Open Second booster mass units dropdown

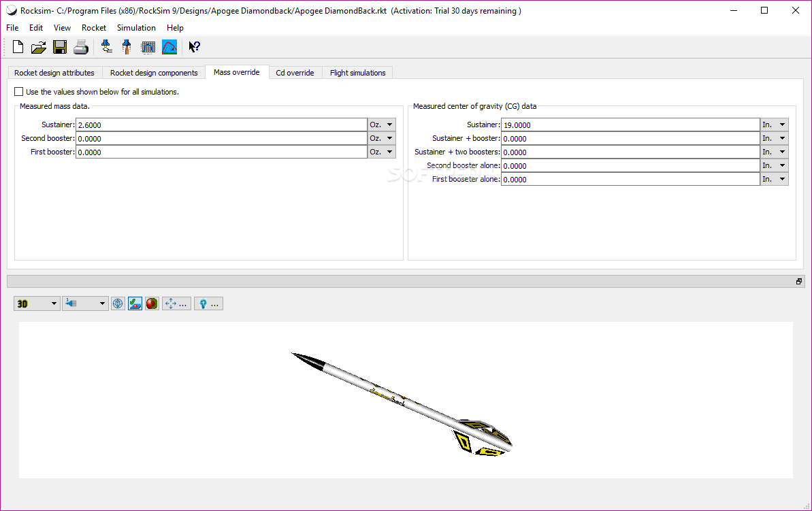tap(382, 138)
